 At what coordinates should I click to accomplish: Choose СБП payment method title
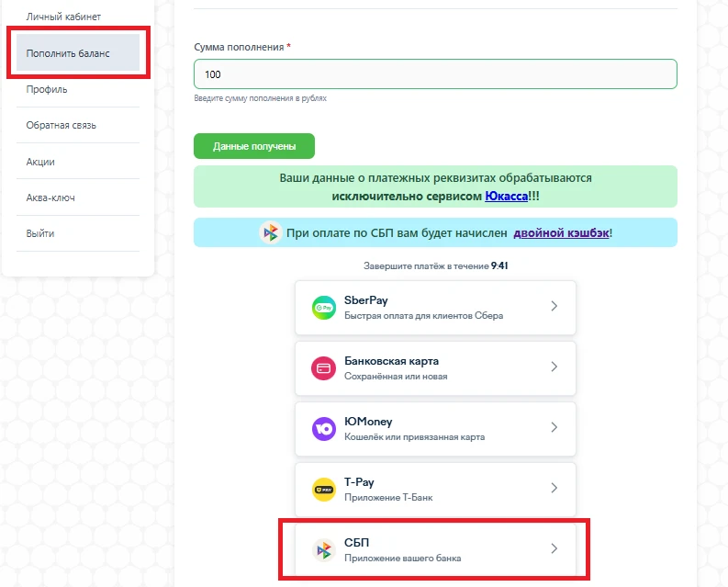(x=356, y=542)
